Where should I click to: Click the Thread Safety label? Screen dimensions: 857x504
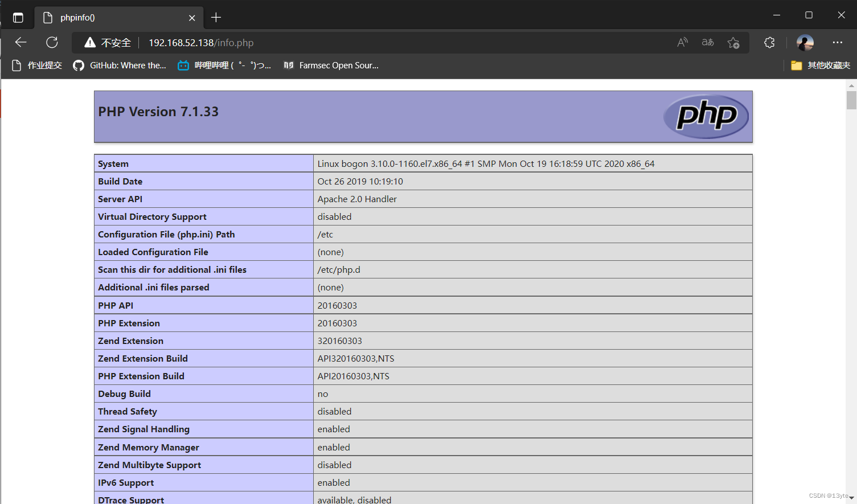[x=128, y=411]
